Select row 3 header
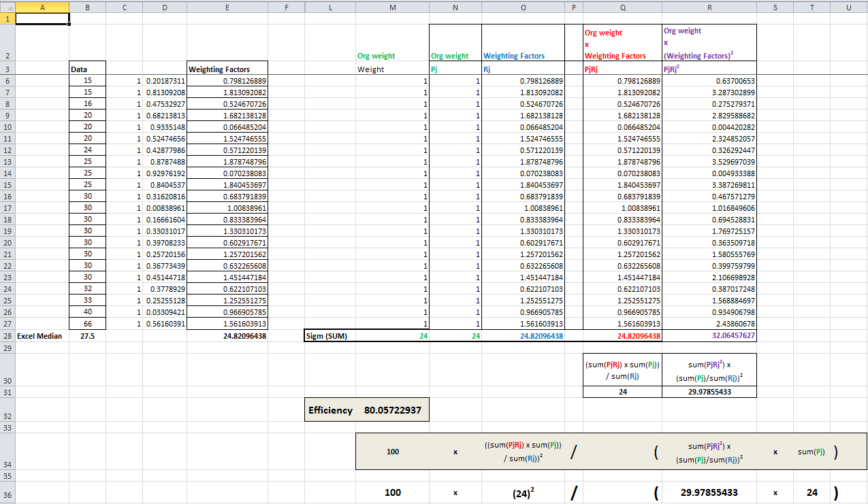 7,69
